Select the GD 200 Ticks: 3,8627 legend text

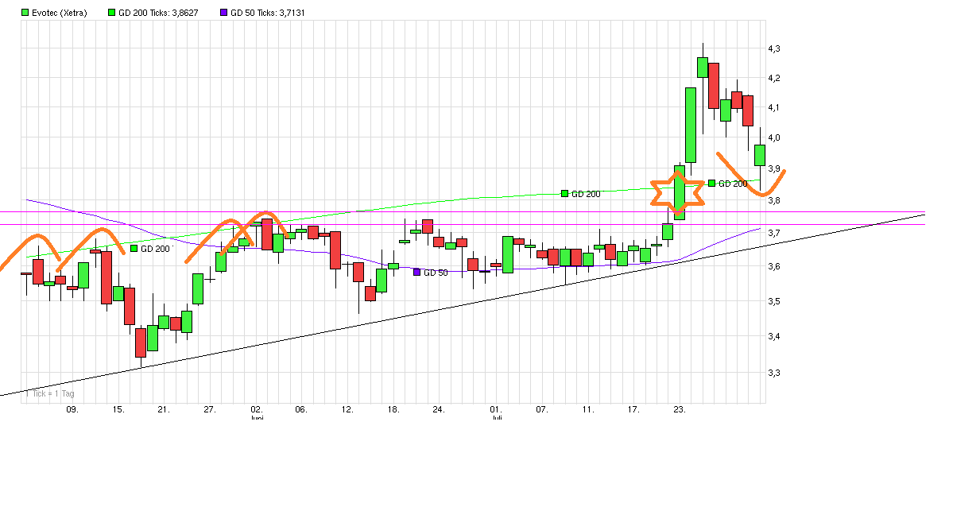(x=157, y=14)
